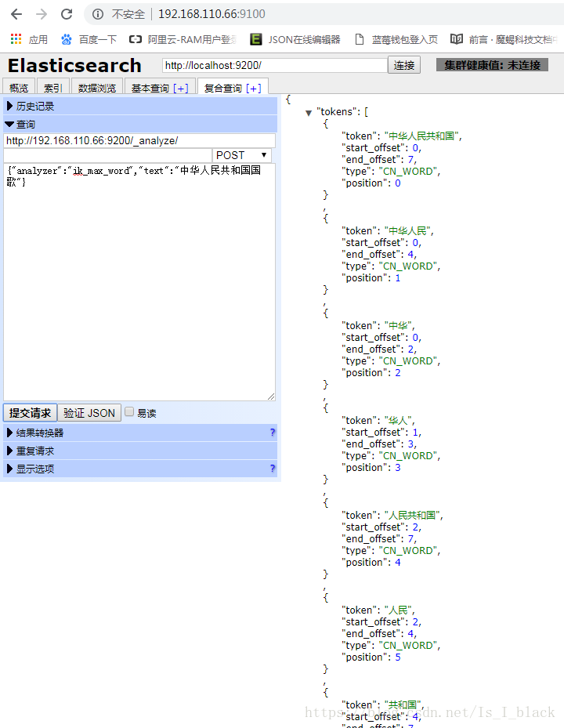Expand the 历史记录 section

(139, 107)
